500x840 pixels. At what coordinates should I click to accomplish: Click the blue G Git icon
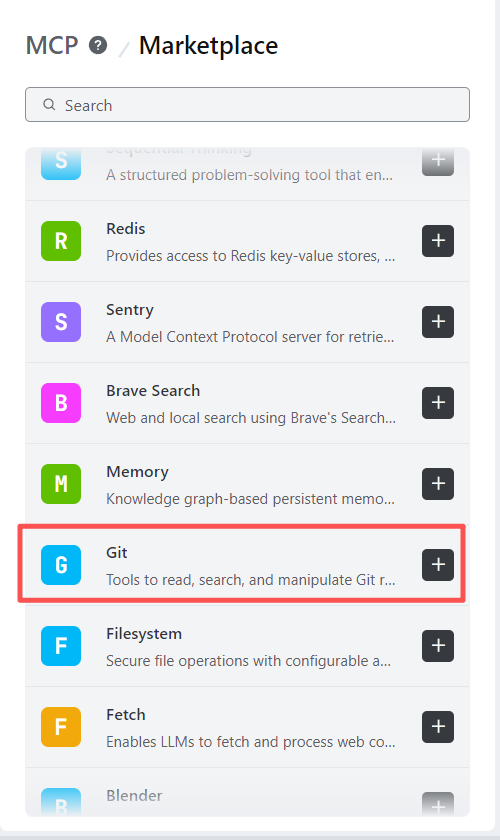(x=61, y=565)
